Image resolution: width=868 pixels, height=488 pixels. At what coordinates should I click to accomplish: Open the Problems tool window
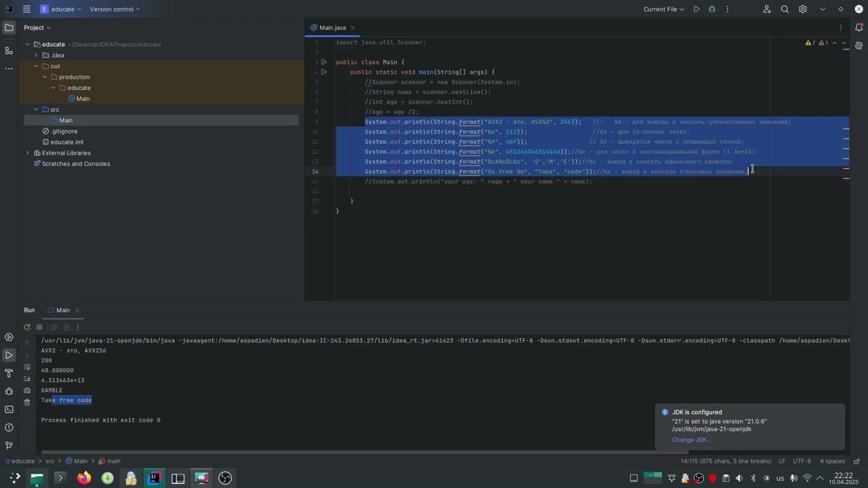(9, 428)
